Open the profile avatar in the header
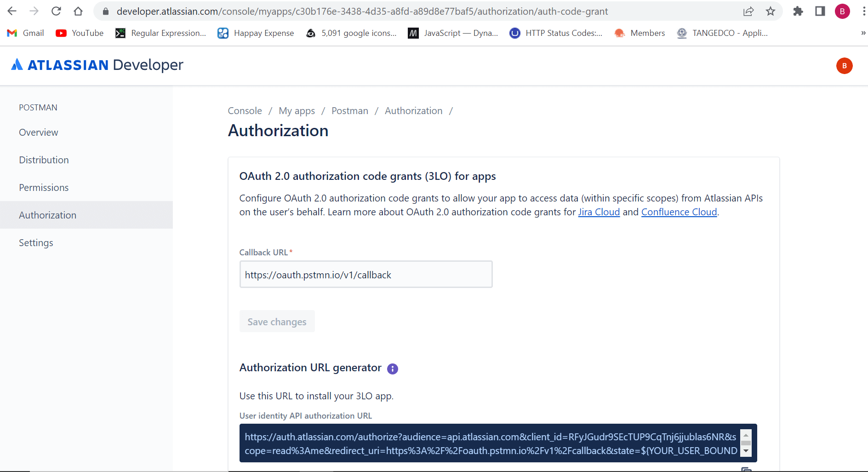The width and height of the screenshot is (868, 472). 844,66
